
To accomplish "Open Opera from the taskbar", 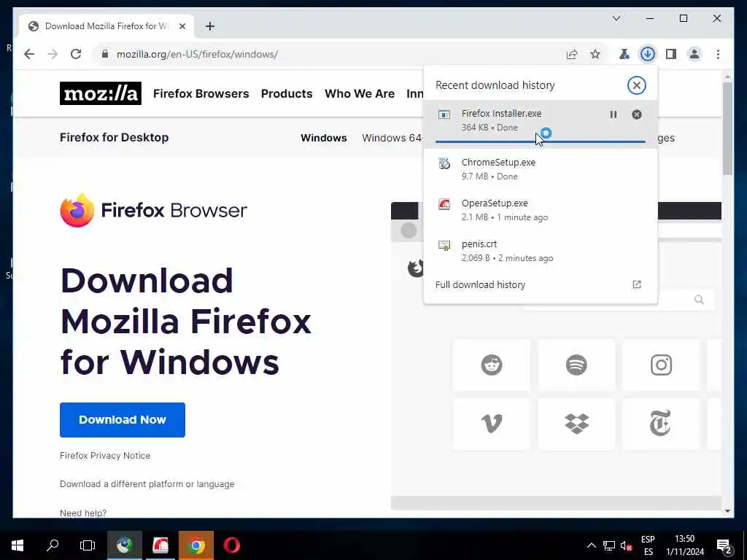I will coord(231,545).
